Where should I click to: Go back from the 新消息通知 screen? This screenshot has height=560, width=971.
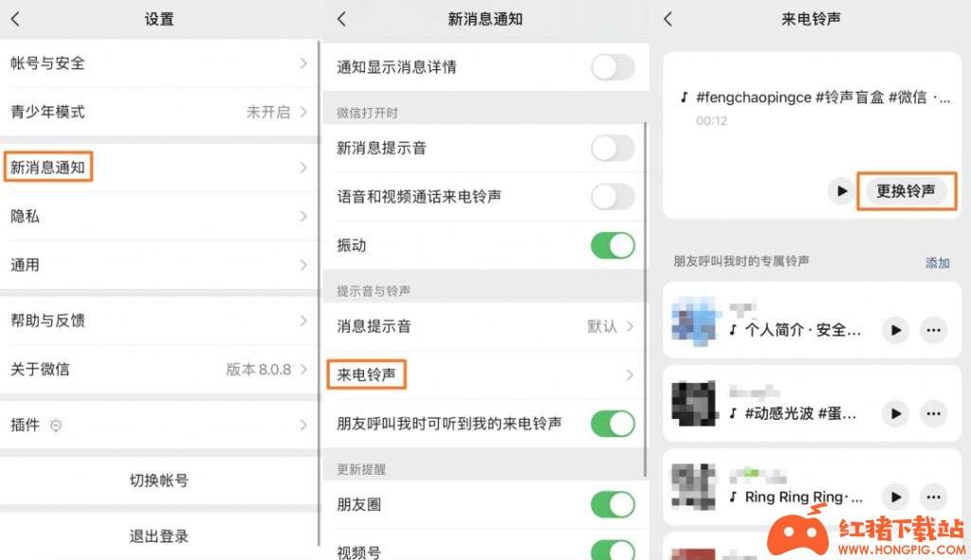click(341, 19)
